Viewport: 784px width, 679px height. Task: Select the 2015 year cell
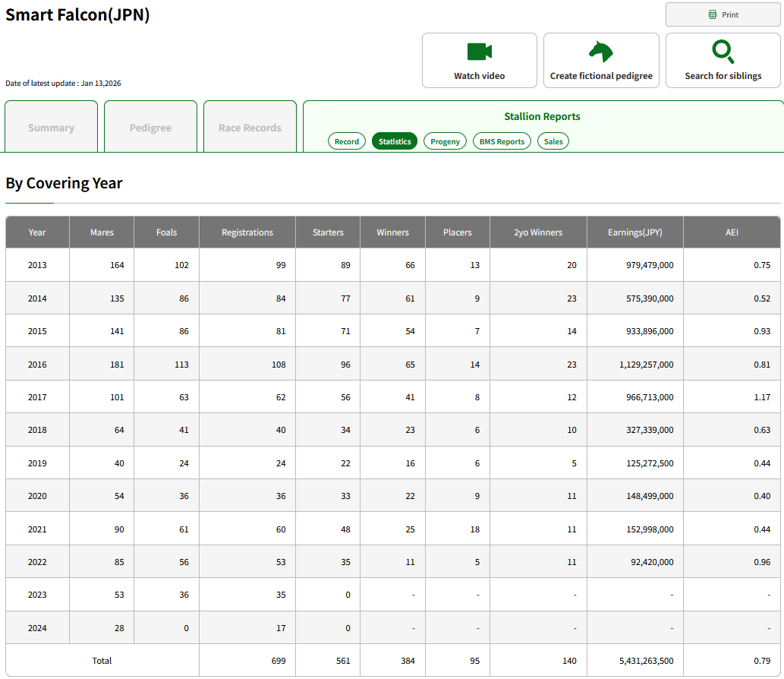(x=37, y=331)
